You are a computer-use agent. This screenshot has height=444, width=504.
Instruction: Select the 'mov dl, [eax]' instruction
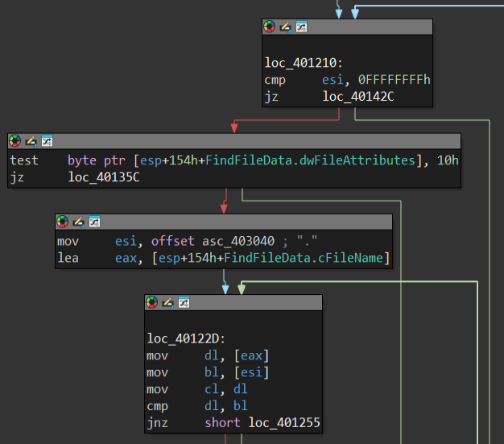(x=208, y=356)
